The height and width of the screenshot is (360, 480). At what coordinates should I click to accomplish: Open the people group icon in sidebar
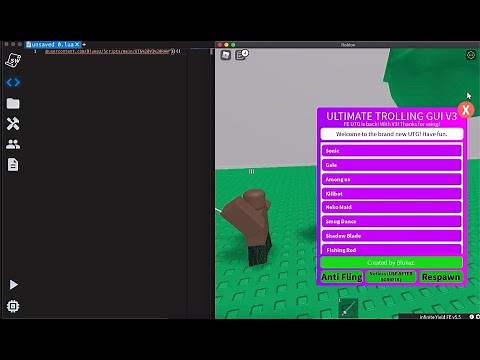pyautogui.click(x=13, y=144)
